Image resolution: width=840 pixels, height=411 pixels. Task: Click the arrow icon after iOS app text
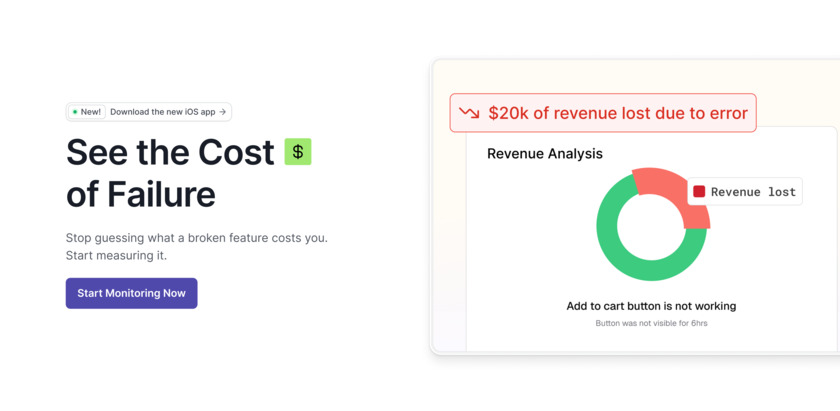(x=223, y=112)
